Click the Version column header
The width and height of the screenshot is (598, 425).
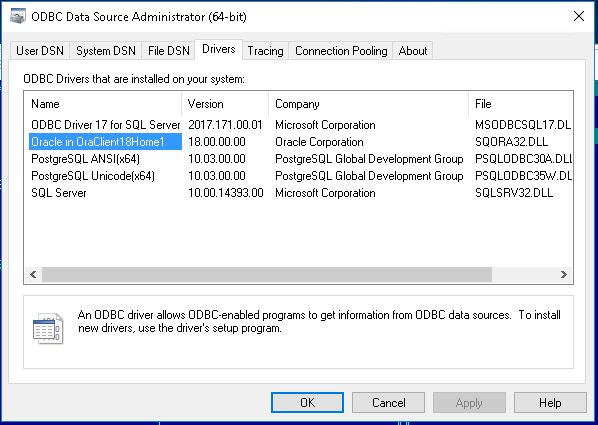click(x=225, y=104)
